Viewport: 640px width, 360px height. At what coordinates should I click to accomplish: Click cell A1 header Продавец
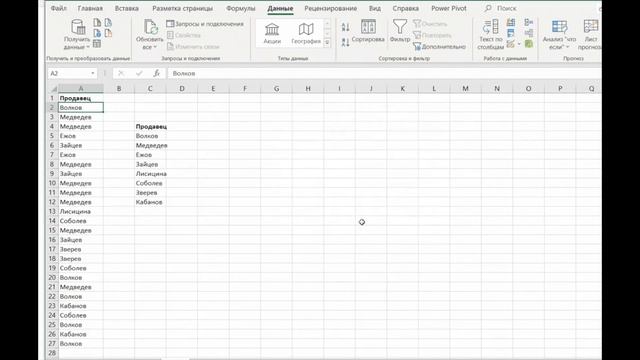click(81, 98)
